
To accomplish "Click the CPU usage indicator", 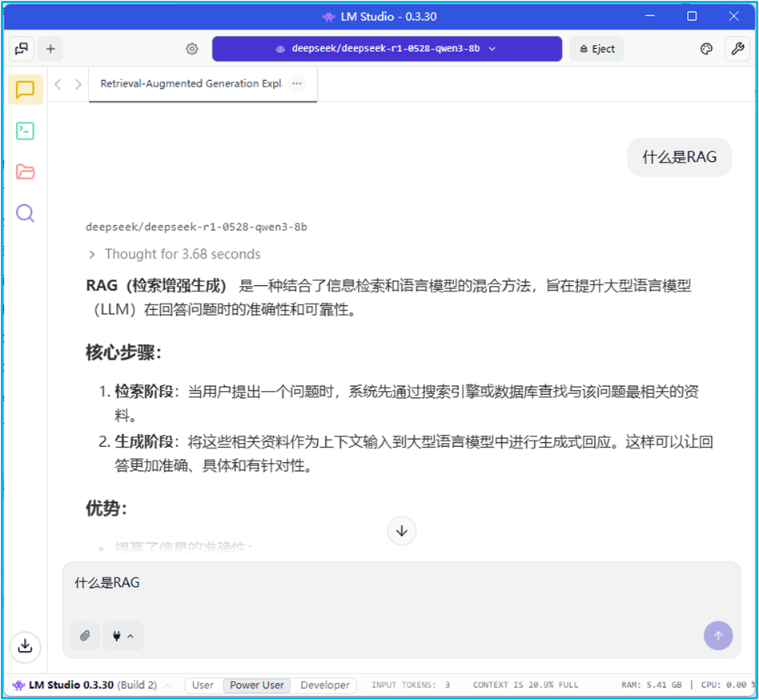I will [727, 685].
